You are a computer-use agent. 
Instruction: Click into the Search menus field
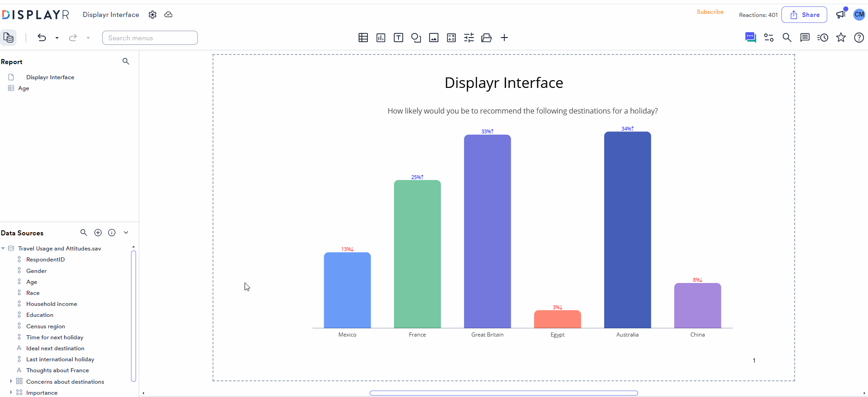tap(150, 38)
